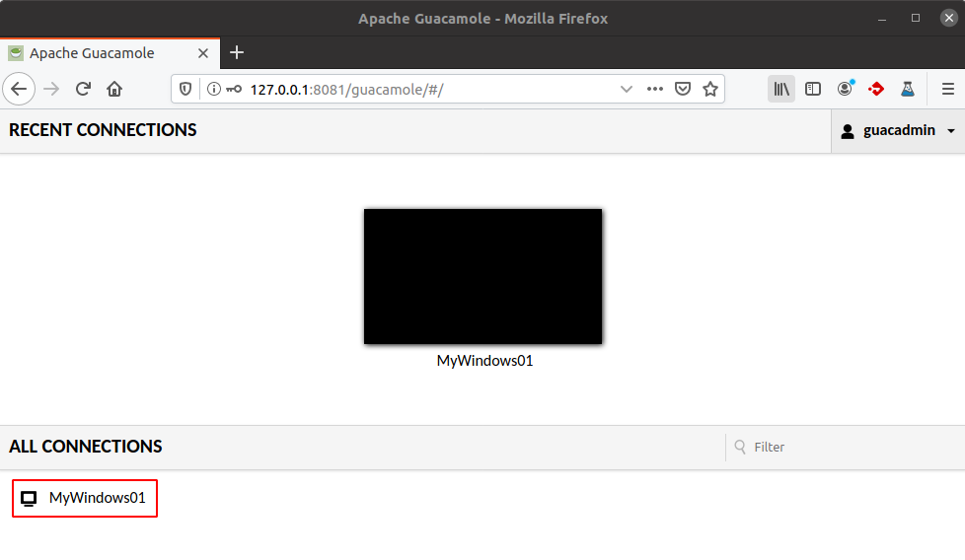Open the MyWindows01 recent connection thumbnail
Image resolution: width=965 pixels, height=560 pixels.
coord(483,276)
